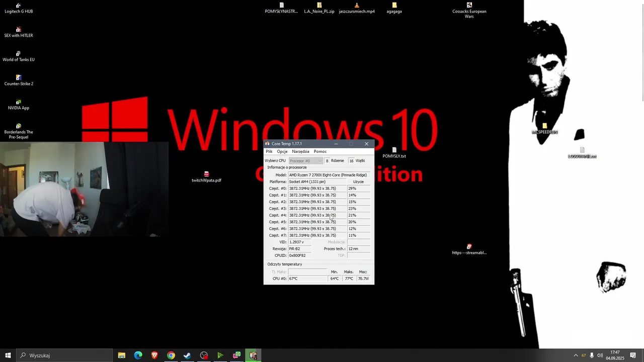Screen dimensions: 644x362
Task: Click the Częst. #2 frequency value
Action: (x=317, y=202)
